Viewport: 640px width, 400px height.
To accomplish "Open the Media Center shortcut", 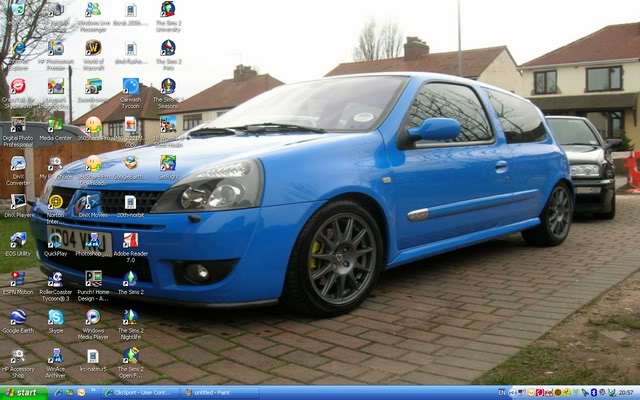I will tap(55, 125).
